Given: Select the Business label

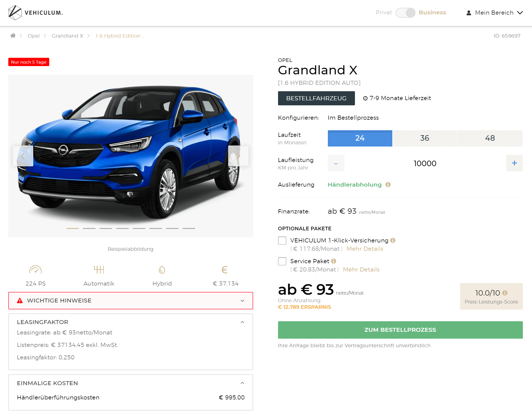Looking at the screenshot, I should click(432, 12).
